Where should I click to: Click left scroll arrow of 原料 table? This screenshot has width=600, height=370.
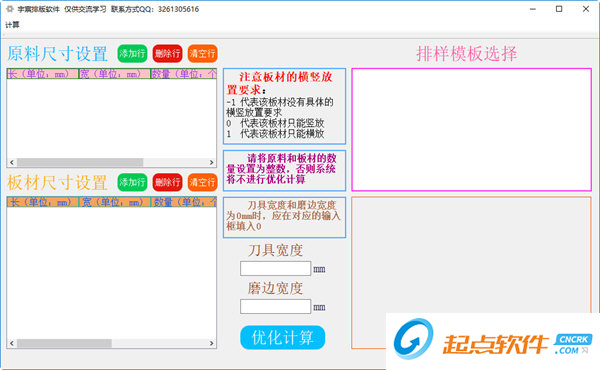(12, 162)
